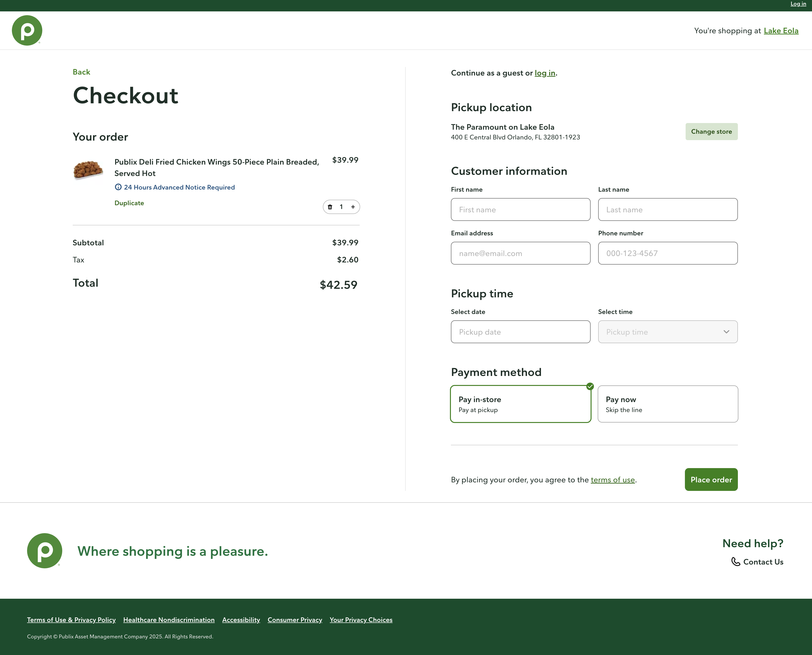Click the Accessibility footer link

[241, 620]
